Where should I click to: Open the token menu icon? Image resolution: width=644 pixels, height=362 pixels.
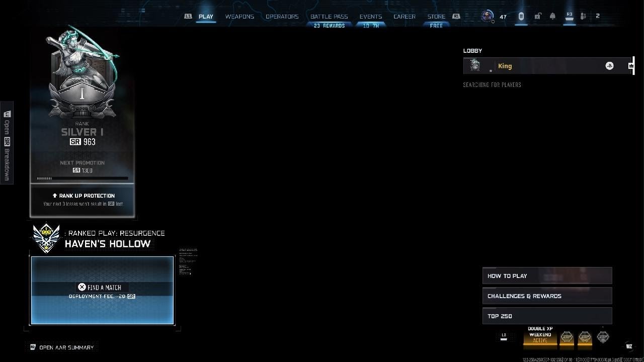tap(521, 16)
